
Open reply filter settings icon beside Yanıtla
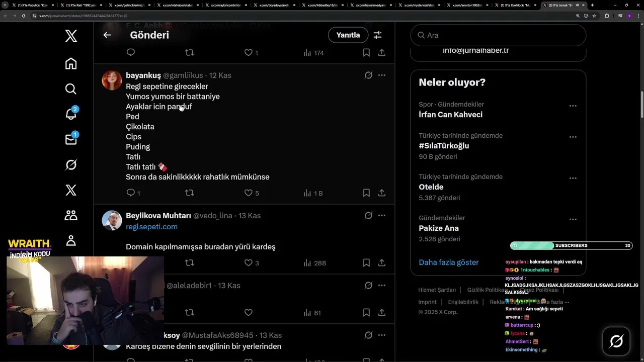click(x=377, y=35)
